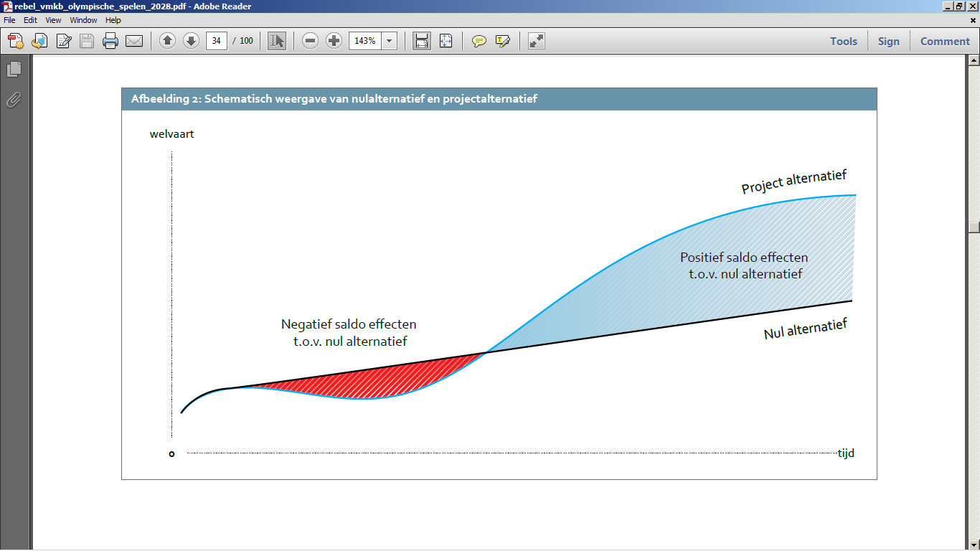Click the 'welvaart' axis label

tap(171, 133)
